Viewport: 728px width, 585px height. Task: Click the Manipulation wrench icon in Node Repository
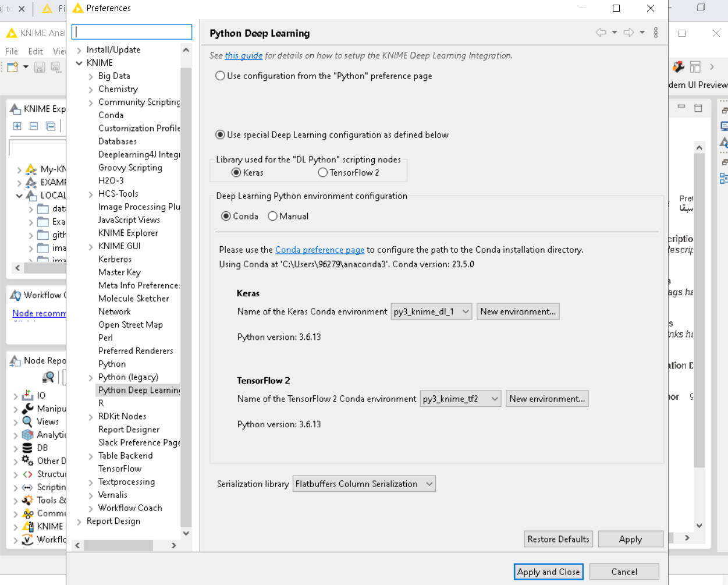tap(27, 409)
